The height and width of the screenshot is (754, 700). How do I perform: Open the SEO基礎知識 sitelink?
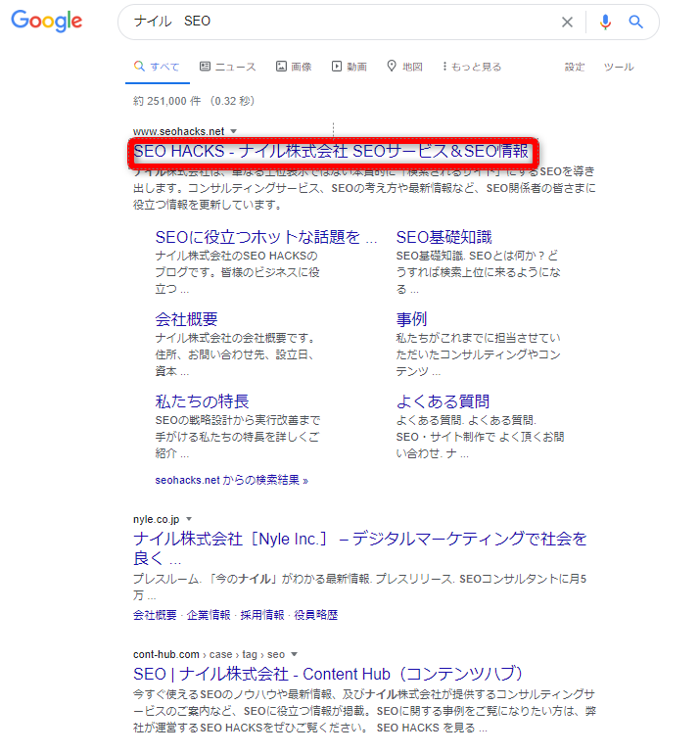coord(443,237)
